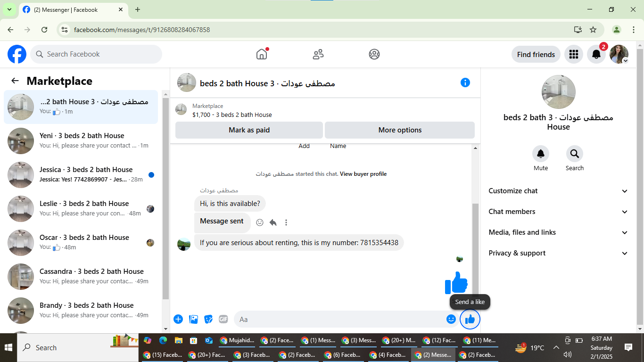The width and height of the screenshot is (644, 362).
Task: Send a like thumbs-up
Action: (x=470, y=320)
